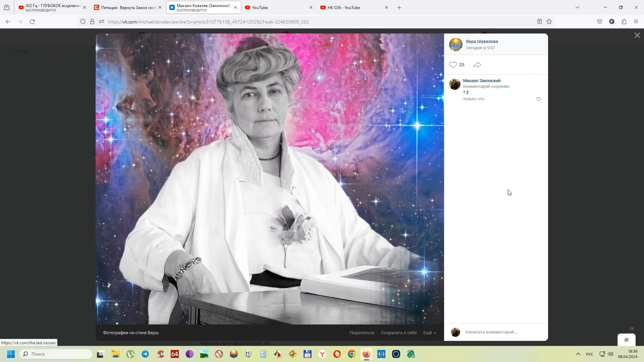Click the Поделиться link
Screen dimensions: 644x362
pyautogui.click(x=362, y=333)
